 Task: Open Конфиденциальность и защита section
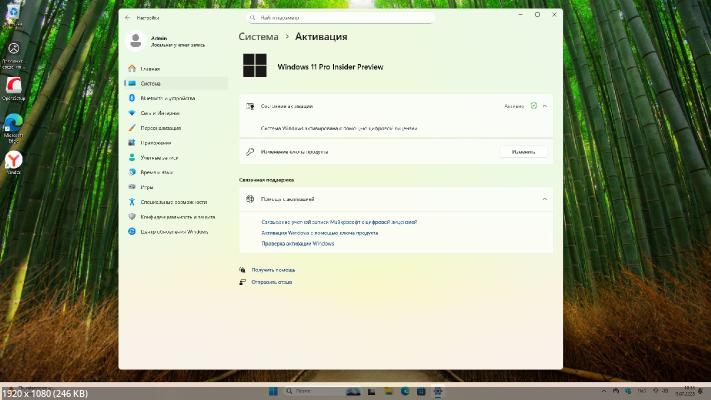coord(176,217)
